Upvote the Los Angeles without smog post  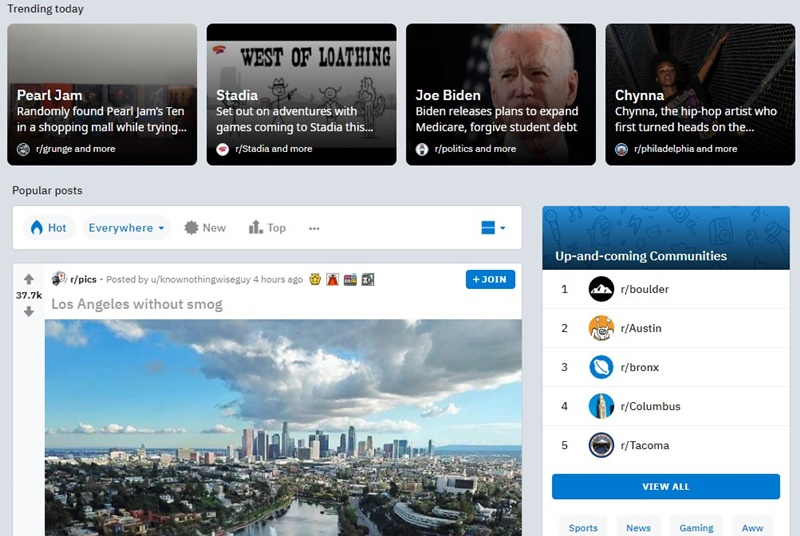click(x=28, y=279)
